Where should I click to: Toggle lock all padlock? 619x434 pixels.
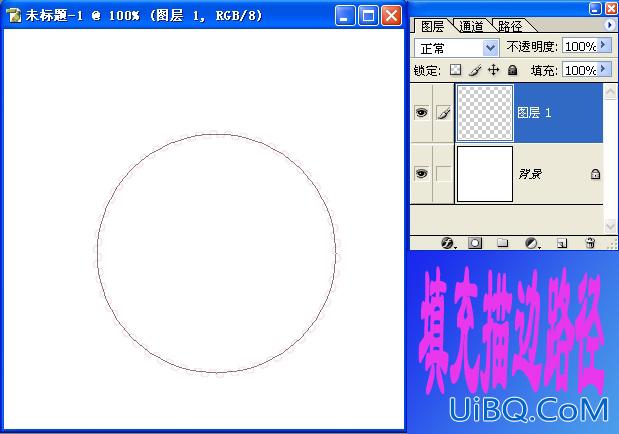click(x=512, y=70)
